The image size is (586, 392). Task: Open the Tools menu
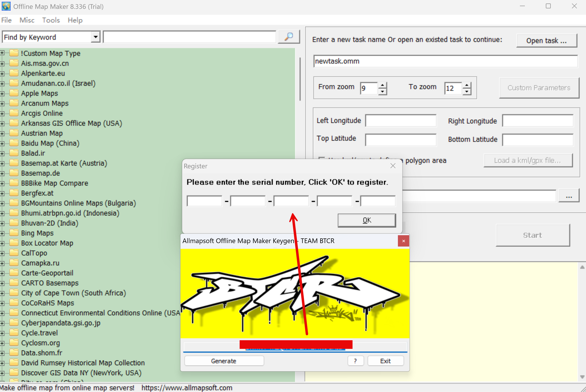(x=51, y=20)
